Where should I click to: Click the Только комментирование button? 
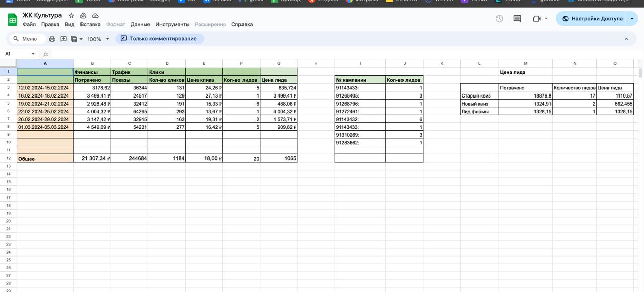coord(159,39)
